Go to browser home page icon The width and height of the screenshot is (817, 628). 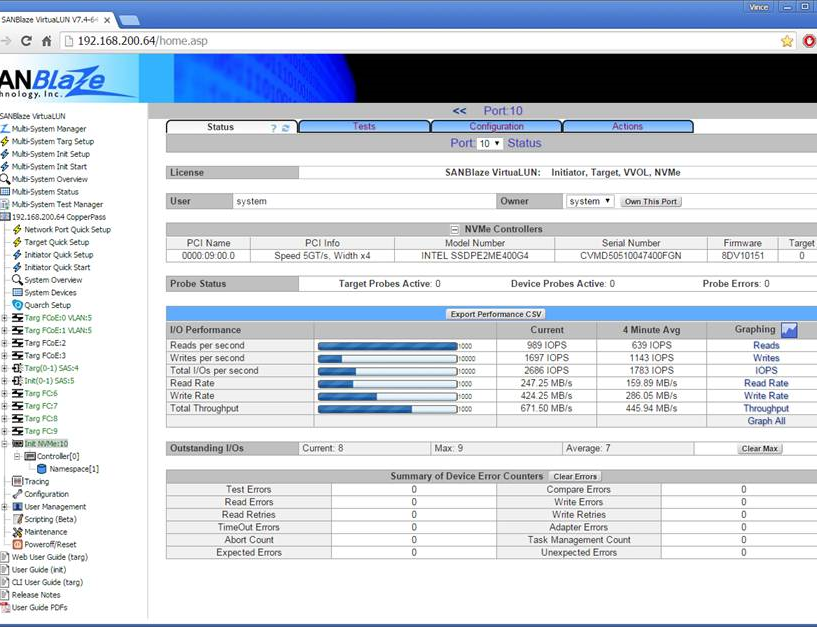click(x=46, y=41)
